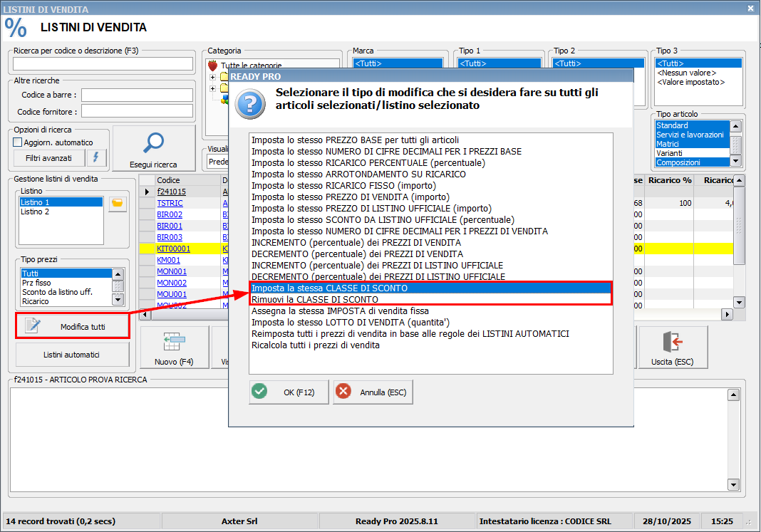Choose Imposta lo stesso LOTTO DI VENDITA

click(351, 323)
